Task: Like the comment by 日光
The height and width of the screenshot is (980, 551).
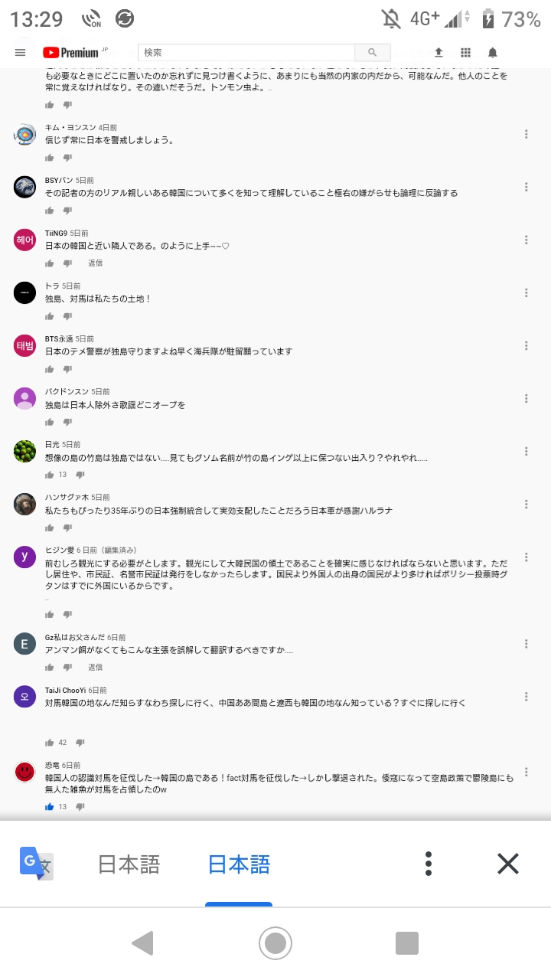Action: click(50, 475)
